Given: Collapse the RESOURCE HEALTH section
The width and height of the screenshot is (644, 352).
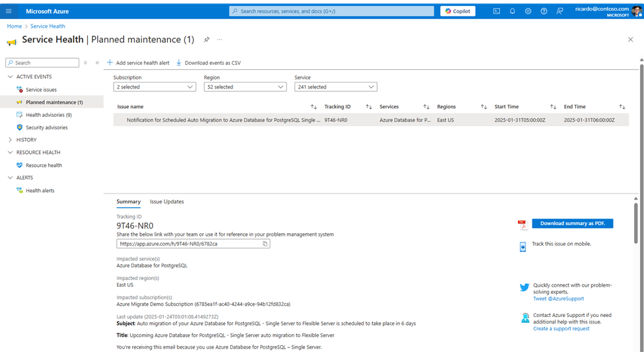Looking at the screenshot, I should tap(11, 153).
